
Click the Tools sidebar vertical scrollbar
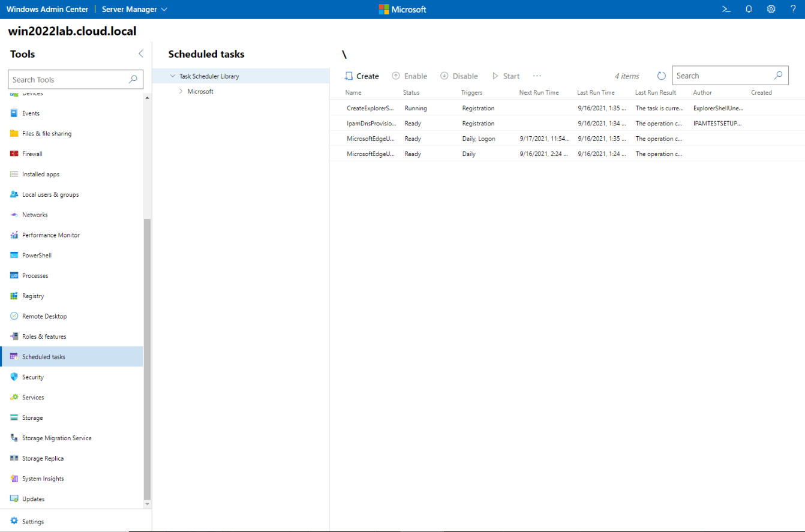point(148,359)
